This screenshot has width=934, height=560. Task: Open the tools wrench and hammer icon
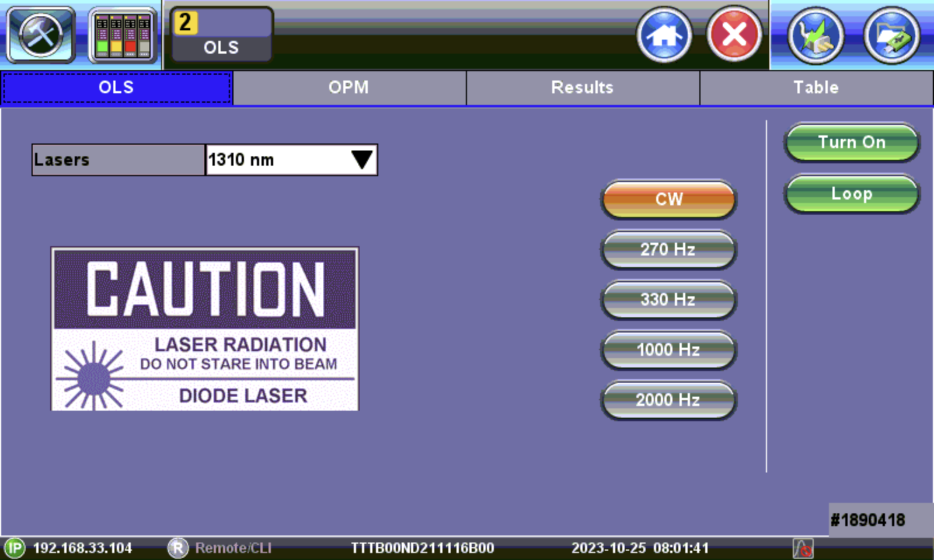click(x=40, y=35)
